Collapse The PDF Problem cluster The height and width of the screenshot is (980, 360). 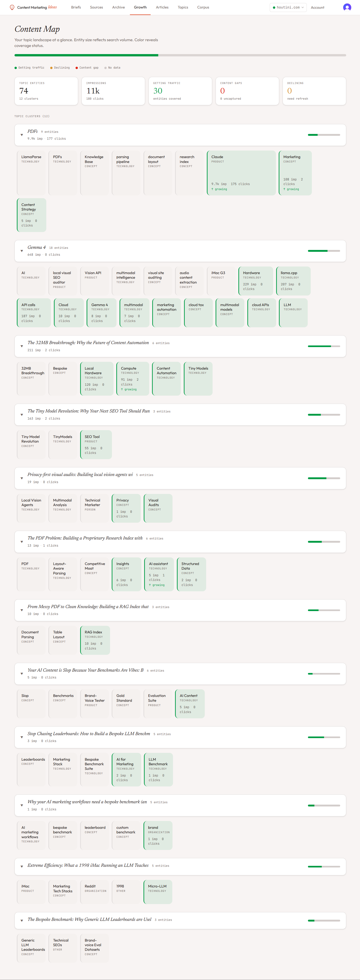(x=22, y=542)
